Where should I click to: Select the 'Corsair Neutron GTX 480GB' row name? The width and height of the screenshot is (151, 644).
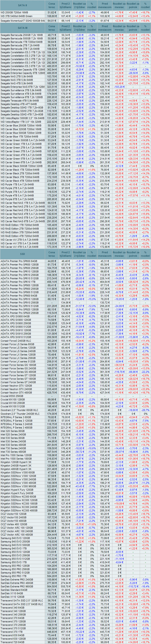coord(16,393)
